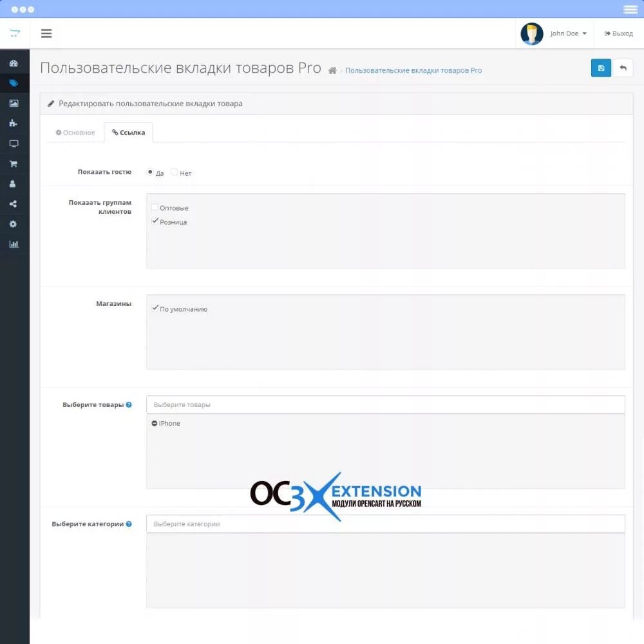The height and width of the screenshot is (644, 644).
Task: Open the Sales cart sidebar icon
Action: click(x=14, y=164)
